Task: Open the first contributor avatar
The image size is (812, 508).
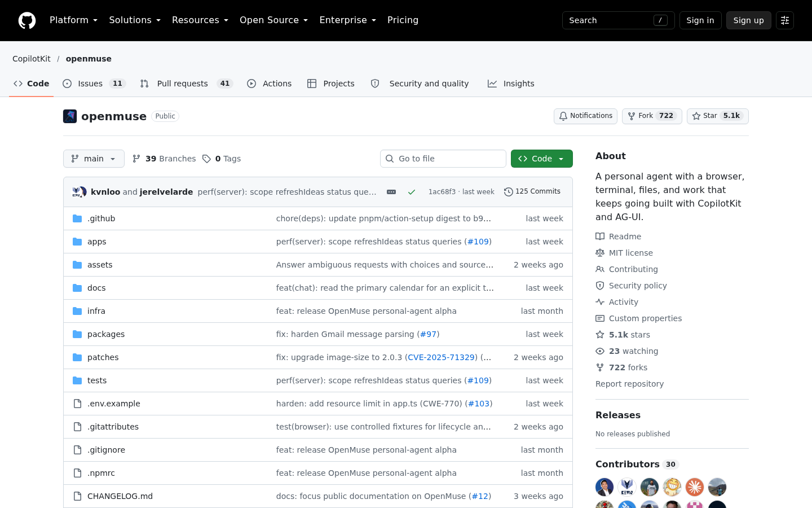Action: 604,487
